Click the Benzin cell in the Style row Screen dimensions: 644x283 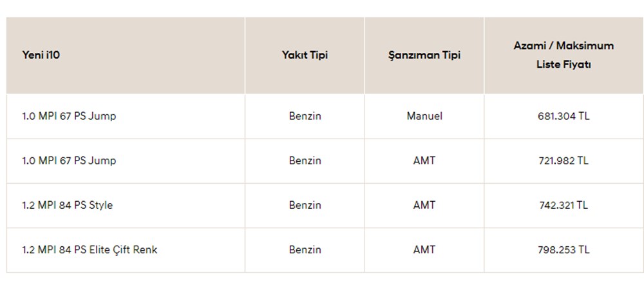[305, 205]
